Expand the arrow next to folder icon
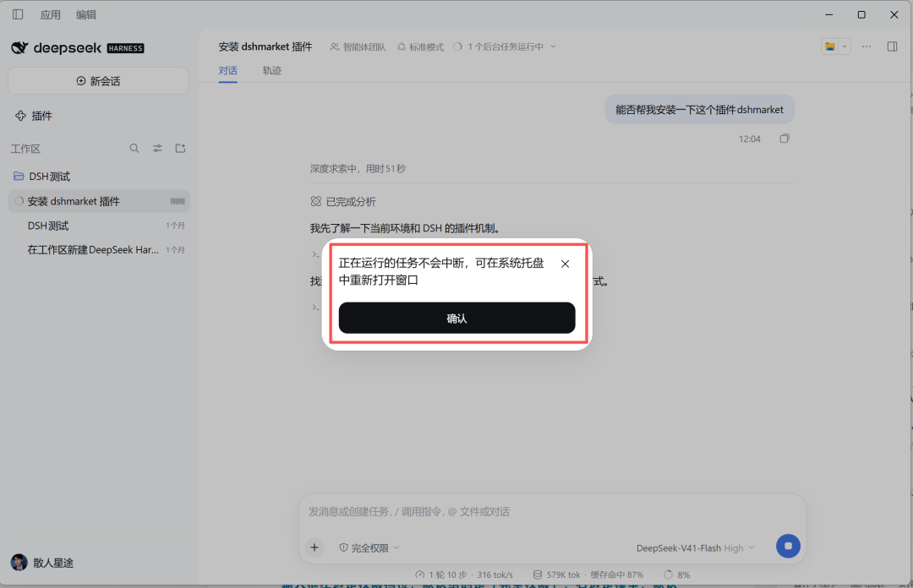This screenshot has width=913, height=588. click(x=845, y=46)
